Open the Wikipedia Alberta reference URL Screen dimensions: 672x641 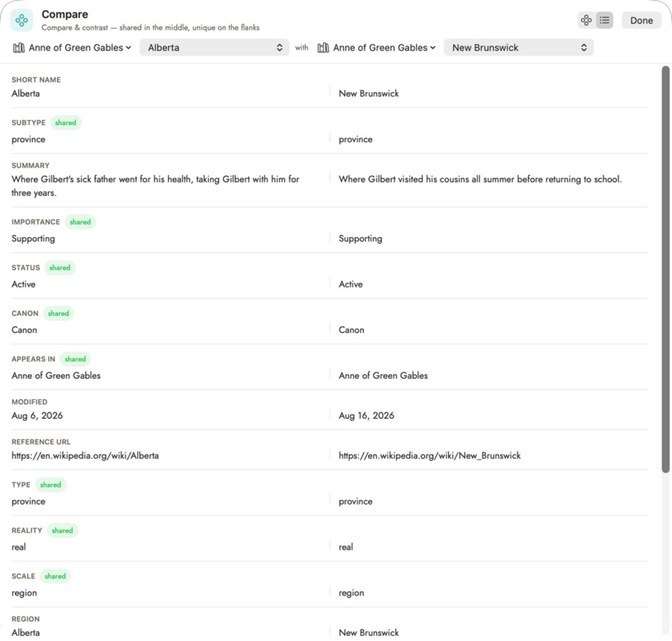pos(85,456)
